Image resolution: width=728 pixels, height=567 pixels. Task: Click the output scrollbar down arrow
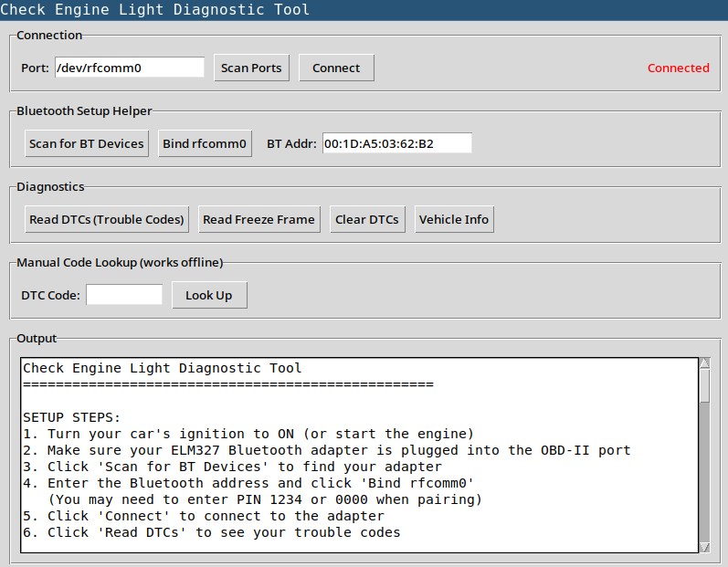tap(704, 547)
